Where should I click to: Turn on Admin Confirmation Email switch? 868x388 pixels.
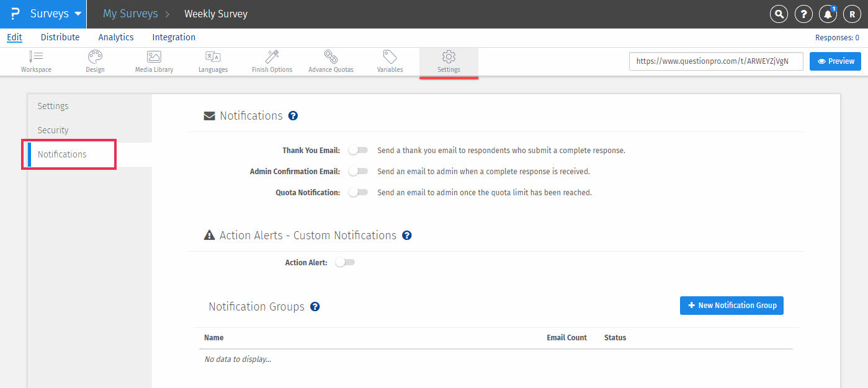click(x=358, y=172)
